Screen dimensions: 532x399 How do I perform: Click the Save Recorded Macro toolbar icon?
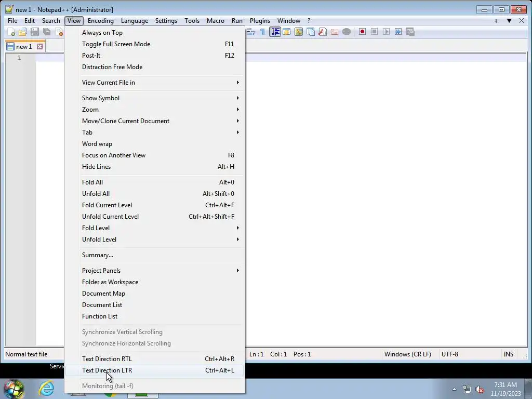point(410,32)
